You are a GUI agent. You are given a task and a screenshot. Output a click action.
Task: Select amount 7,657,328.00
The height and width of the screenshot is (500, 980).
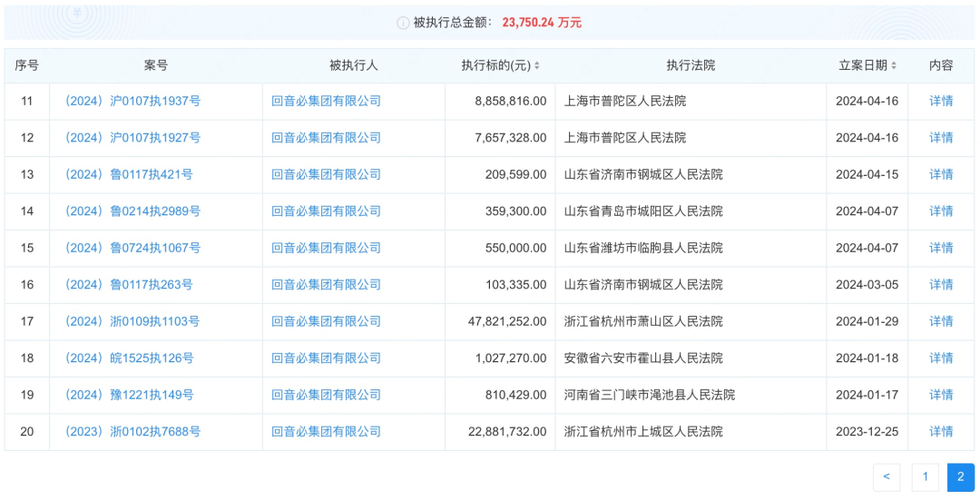pyautogui.click(x=511, y=138)
